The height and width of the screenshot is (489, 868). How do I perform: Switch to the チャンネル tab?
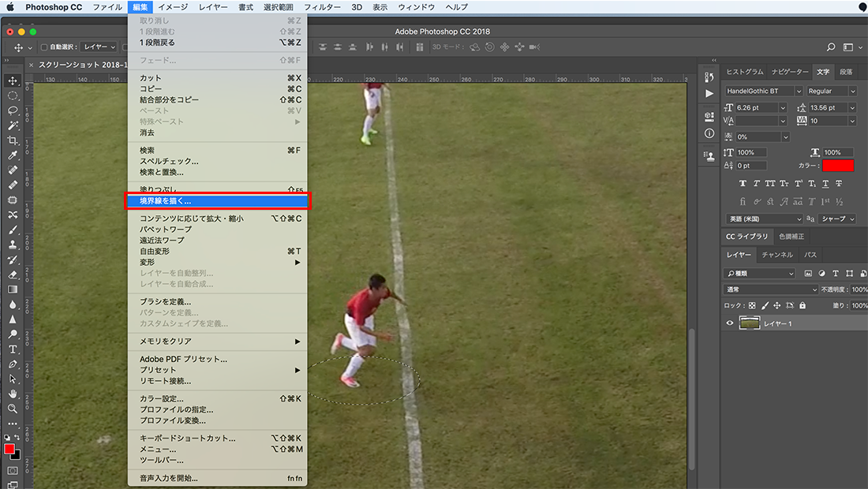coord(776,255)
